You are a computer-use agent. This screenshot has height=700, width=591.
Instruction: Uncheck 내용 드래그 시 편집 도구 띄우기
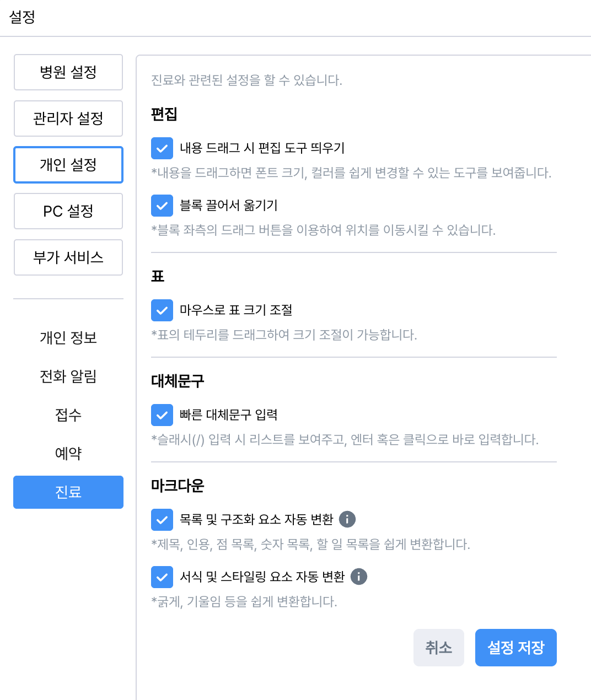click(162, 148)
